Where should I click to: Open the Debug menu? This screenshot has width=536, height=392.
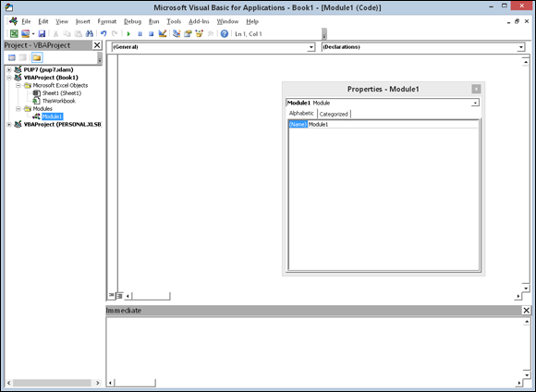133,21
